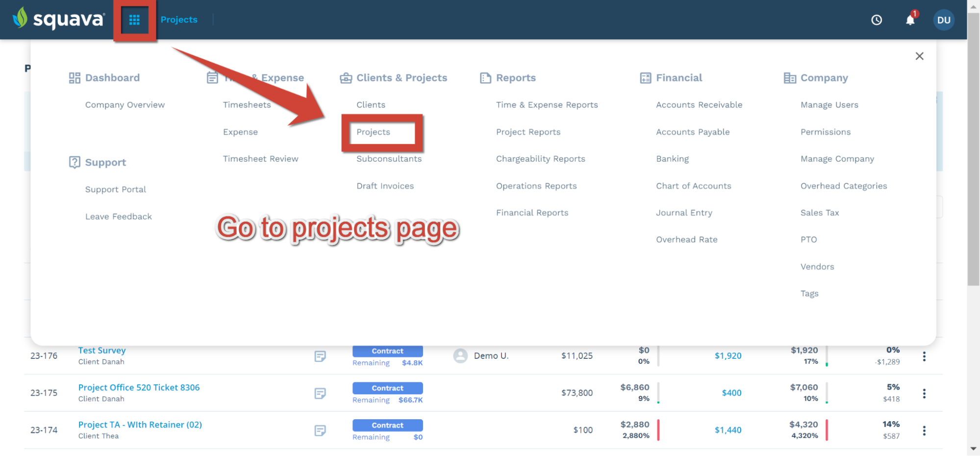This screenshot has height=456, width=980.
Task: Open Project Office 520 Ticket 8306 link
Action: tap(139, 387)
